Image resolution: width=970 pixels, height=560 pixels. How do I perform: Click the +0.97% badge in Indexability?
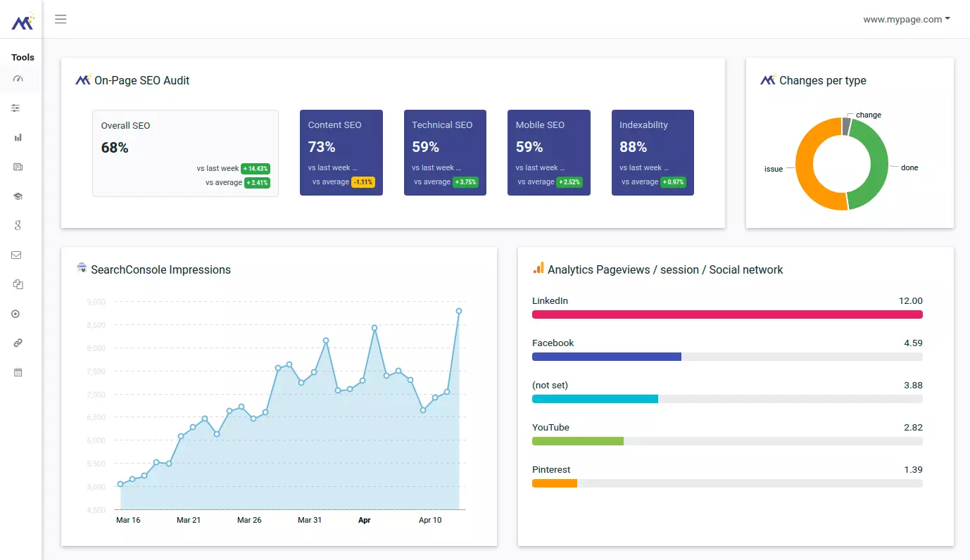[673, 182]
